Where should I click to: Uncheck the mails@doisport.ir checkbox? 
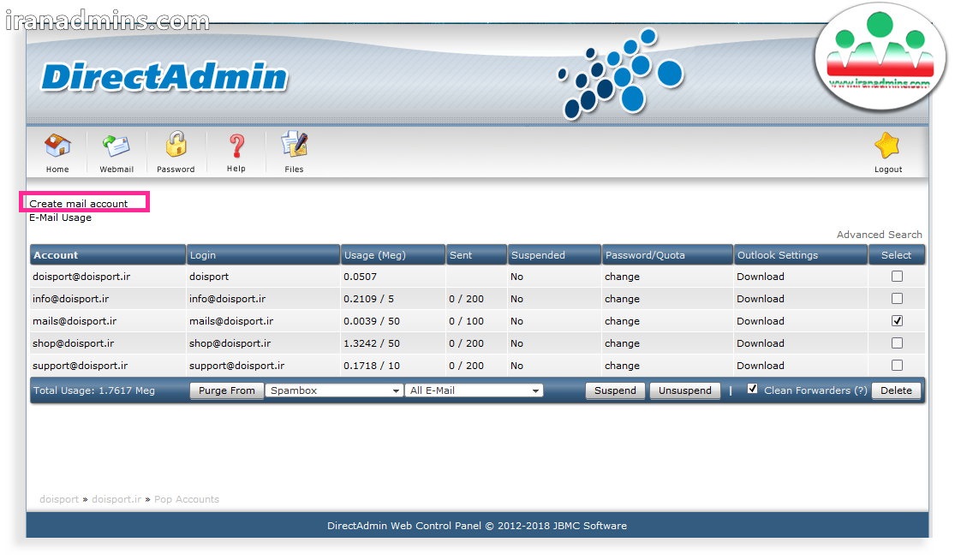[x=897, y=321]
